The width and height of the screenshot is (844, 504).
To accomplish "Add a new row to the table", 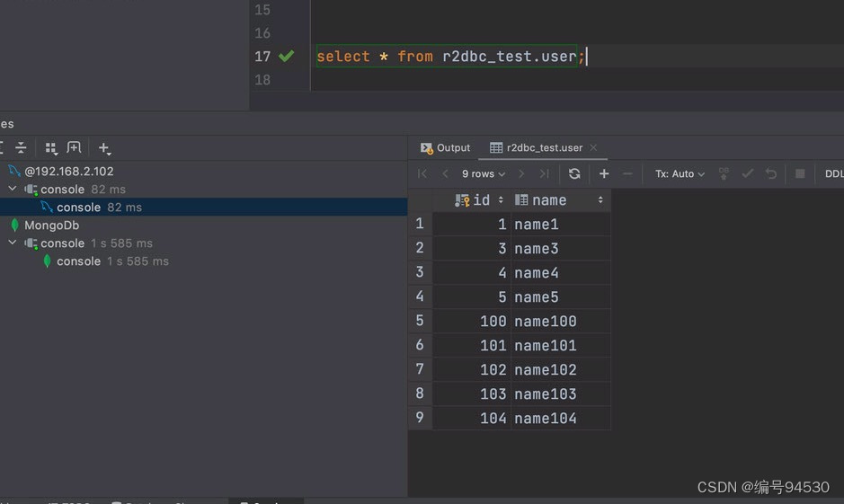I will pyautogui.click(x=604, y=173).
